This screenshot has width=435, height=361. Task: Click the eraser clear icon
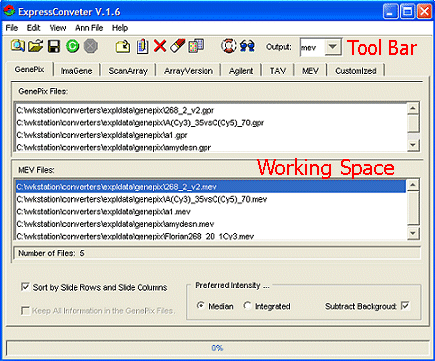[177, 46]
